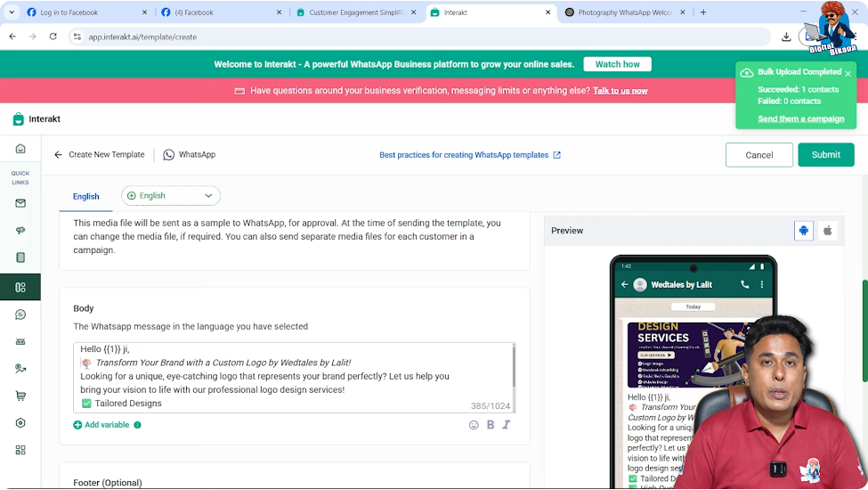868x490 pixels.
Task: Click the back arrow beside Create New Template
Action: point(58,154)
